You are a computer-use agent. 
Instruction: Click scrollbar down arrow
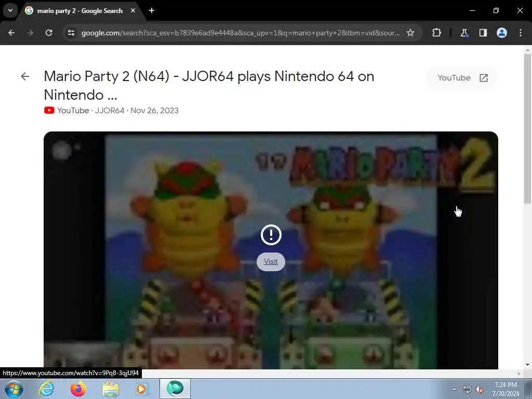[x=527, y=365]
